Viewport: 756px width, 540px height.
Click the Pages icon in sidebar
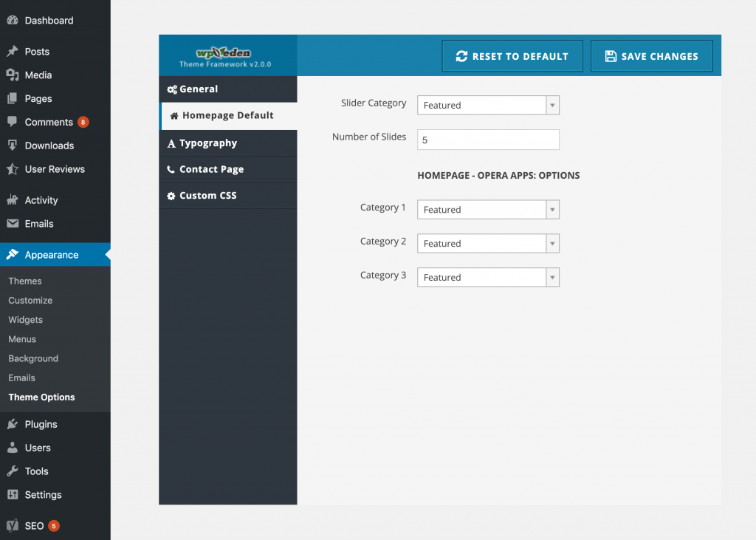click(13, 98)
